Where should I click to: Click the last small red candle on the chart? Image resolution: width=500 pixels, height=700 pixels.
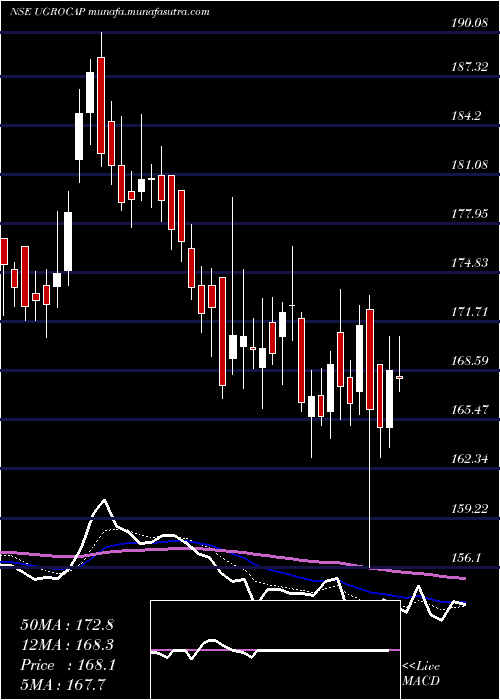400,377
